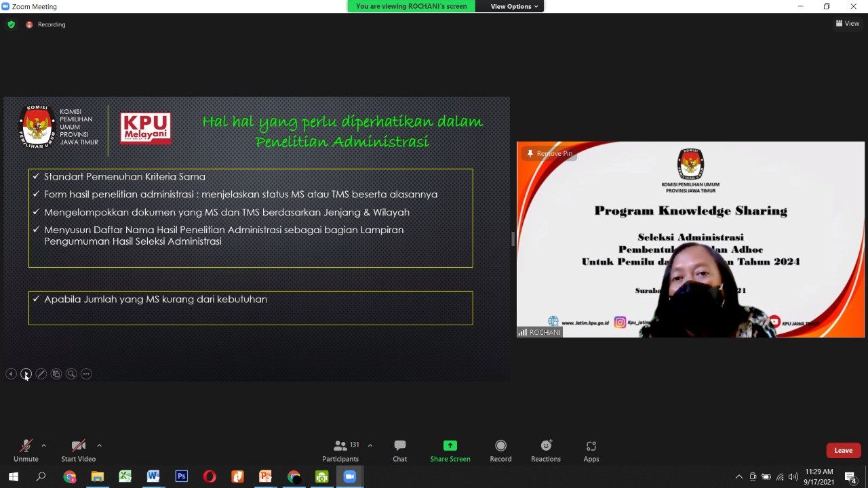868x488 pixels.
Task: Open PowerPoint from the taskbar
Action: click(265, 477)
